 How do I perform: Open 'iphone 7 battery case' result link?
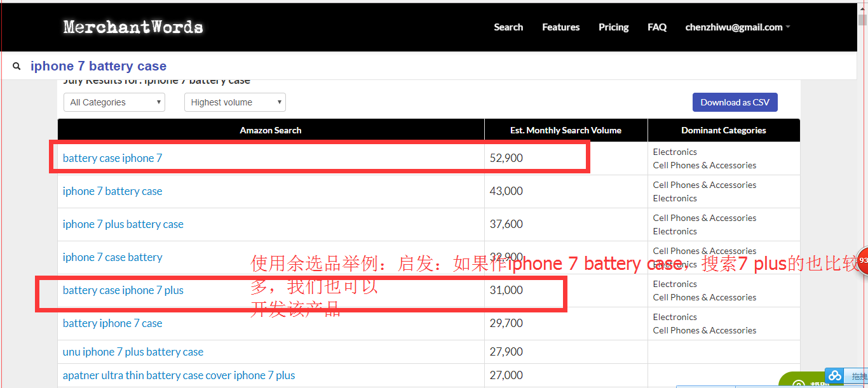[x=112, y=191]
